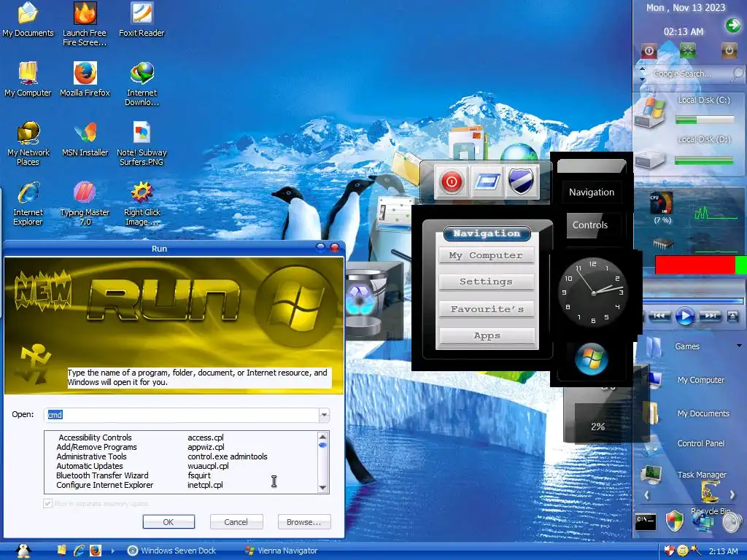Screen dimensions: 747x560
Task: Click the green arrow button in sidebar
Action: tap(732, 25)
